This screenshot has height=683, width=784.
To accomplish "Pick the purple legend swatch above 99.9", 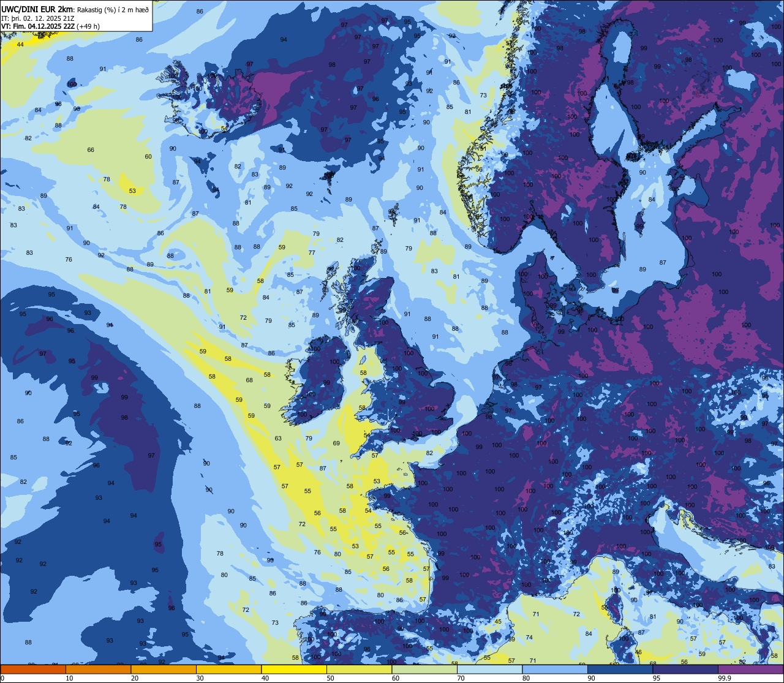I will coord(751,669).
